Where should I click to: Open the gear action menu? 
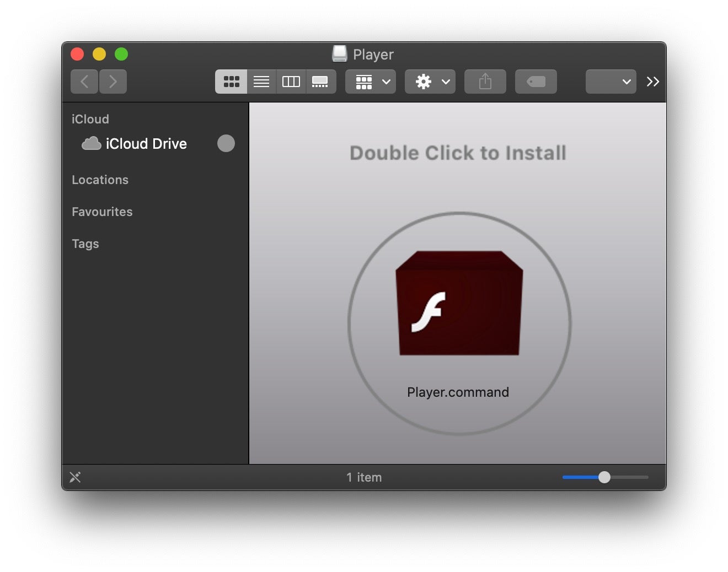pyautogui.click(x=430, y=82)
